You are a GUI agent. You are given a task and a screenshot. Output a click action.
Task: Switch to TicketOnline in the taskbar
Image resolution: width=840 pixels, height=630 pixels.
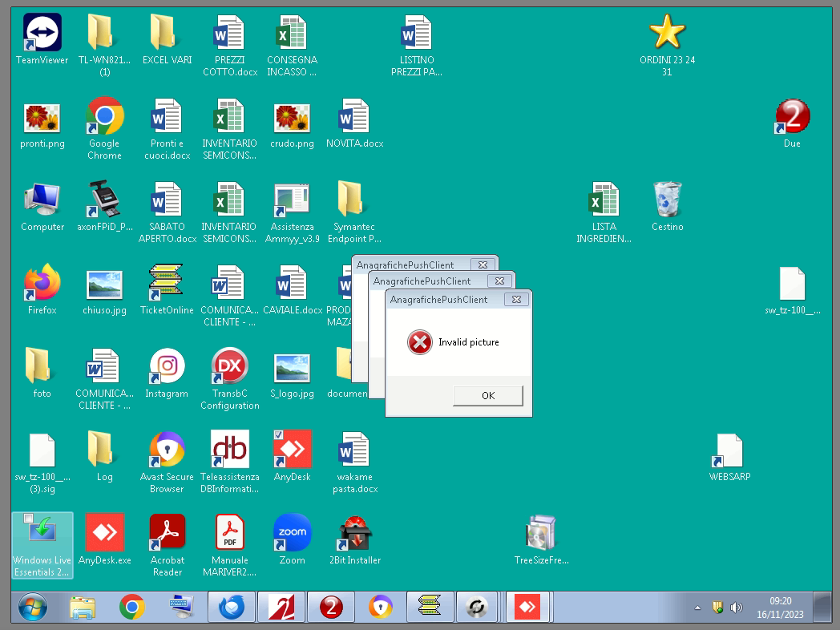point(430,608)
